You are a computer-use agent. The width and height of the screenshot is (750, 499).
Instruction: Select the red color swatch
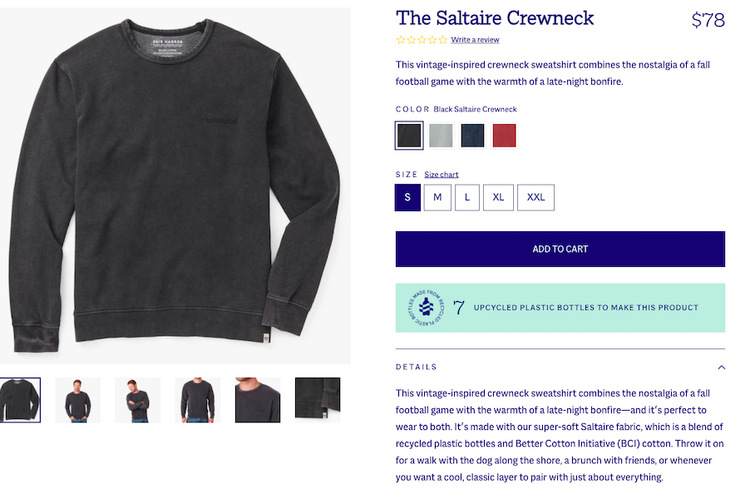tap(504, 135)
